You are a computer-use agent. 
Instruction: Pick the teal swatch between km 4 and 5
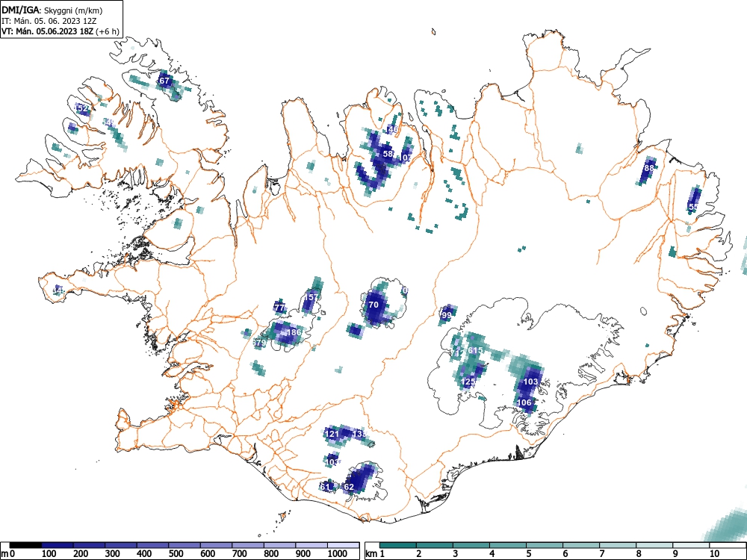tap(507, 545)
